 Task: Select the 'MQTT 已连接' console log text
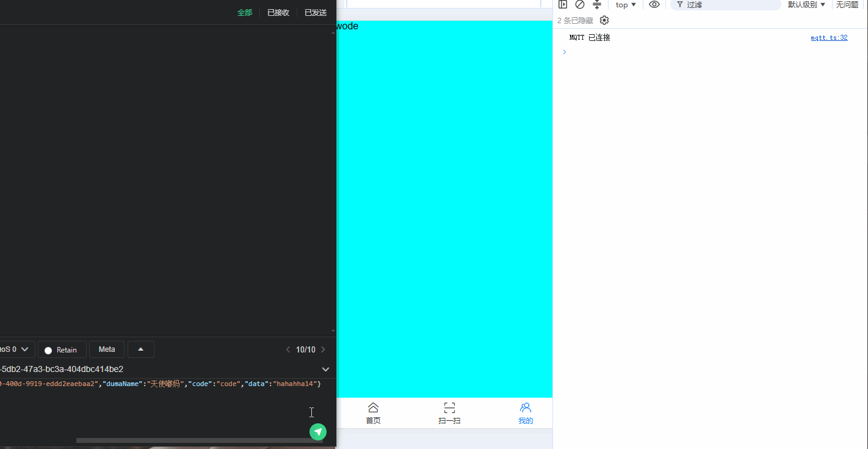point(590,37)
